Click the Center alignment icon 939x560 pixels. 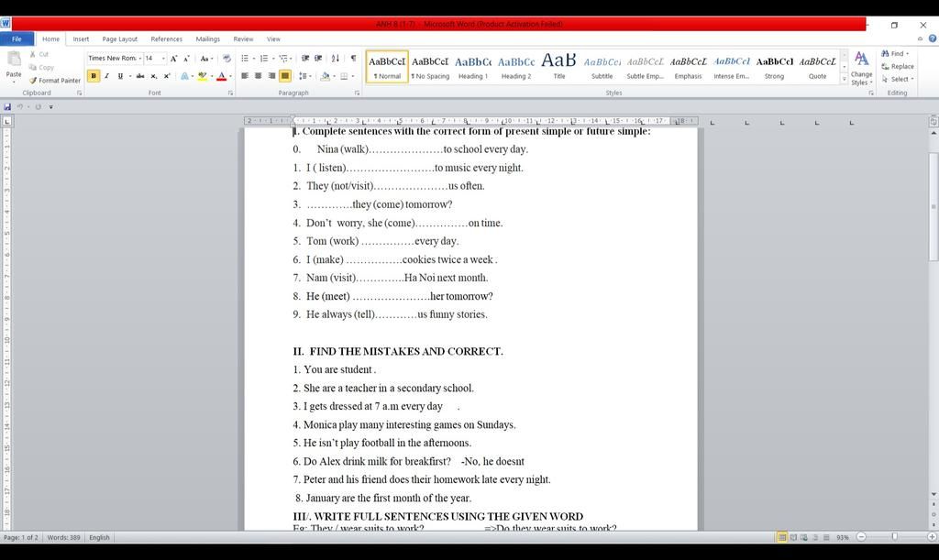point(258,76)
